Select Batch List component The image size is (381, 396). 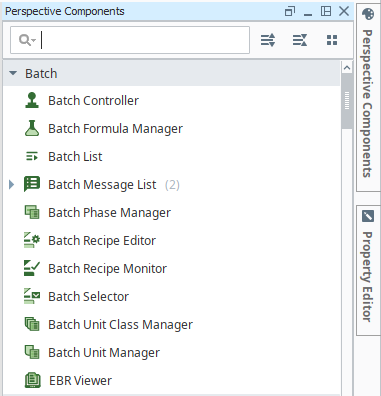75,156
